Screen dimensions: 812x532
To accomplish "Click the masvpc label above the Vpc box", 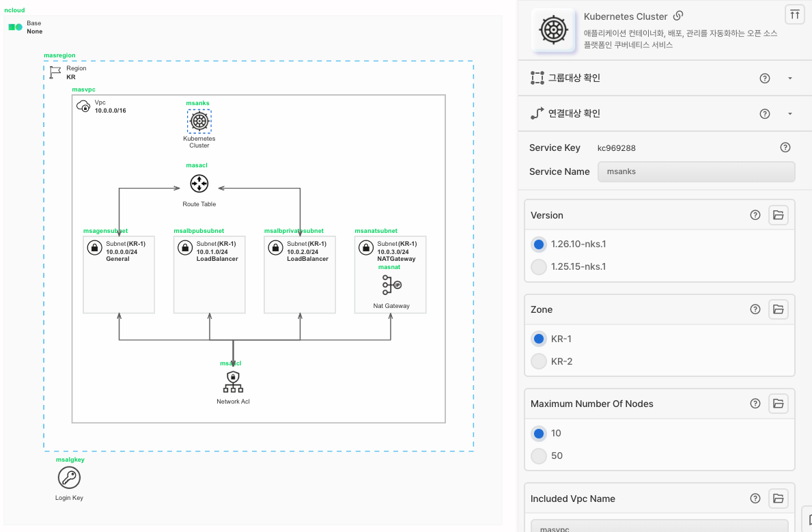I will tap(83, 89).
